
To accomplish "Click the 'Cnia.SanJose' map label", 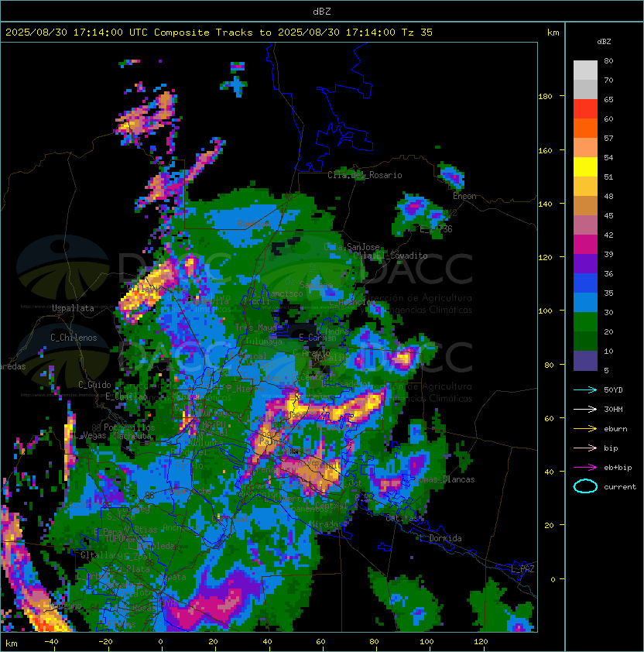I will [351, 247].
